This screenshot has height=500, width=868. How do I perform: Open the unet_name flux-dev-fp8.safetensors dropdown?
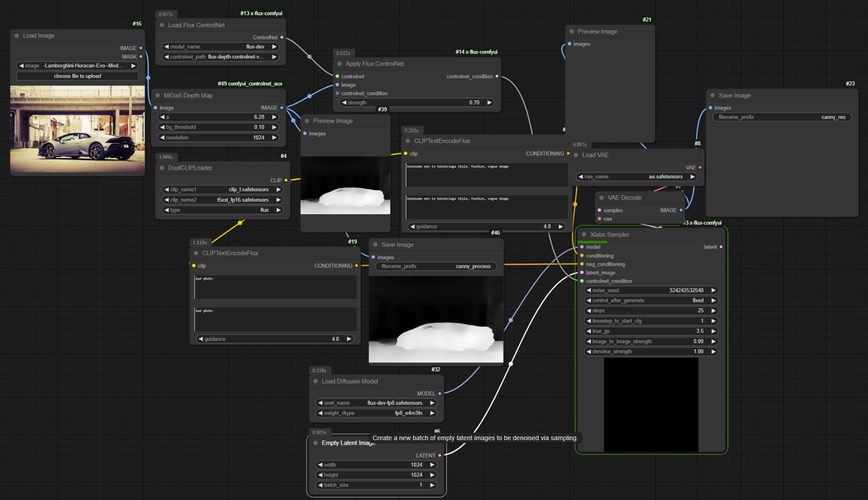pos(375,403)
